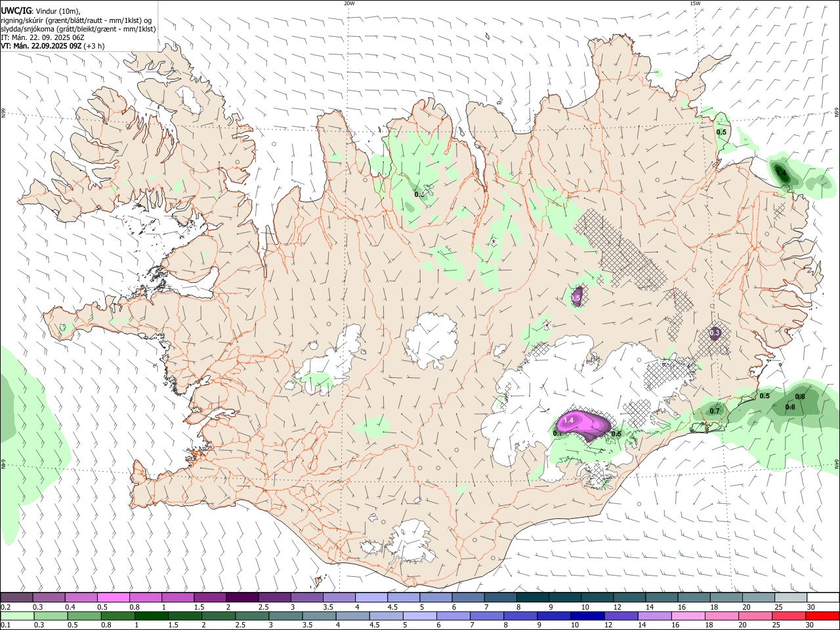
Task: Click the valid time line 'VT: Mán. 22.09.2025 09Z'
Action: tap(41, 46)
